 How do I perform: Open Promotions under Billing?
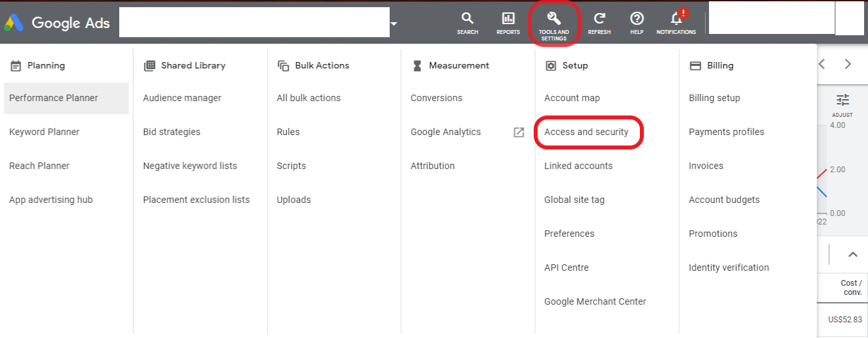click(713, 234)
